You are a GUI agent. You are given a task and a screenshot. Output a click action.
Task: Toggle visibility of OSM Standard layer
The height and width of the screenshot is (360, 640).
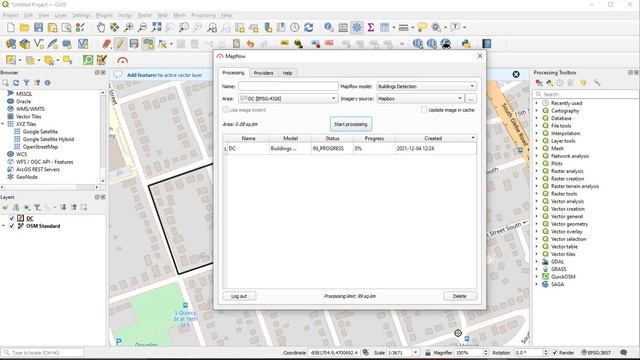[12, 226]
